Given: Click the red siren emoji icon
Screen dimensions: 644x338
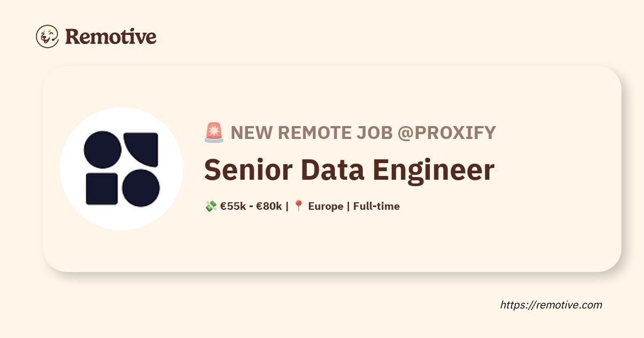Looking at the screenshot, I should tap(214, 133).
